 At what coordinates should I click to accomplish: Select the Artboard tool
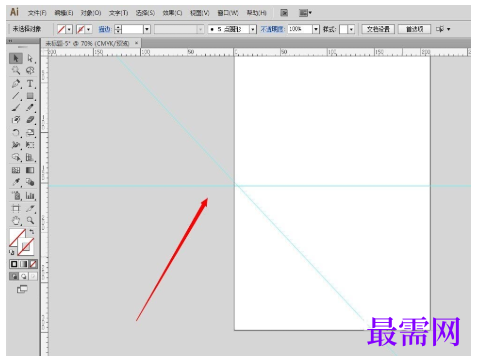pyautogui.click(x=16, y=208)
